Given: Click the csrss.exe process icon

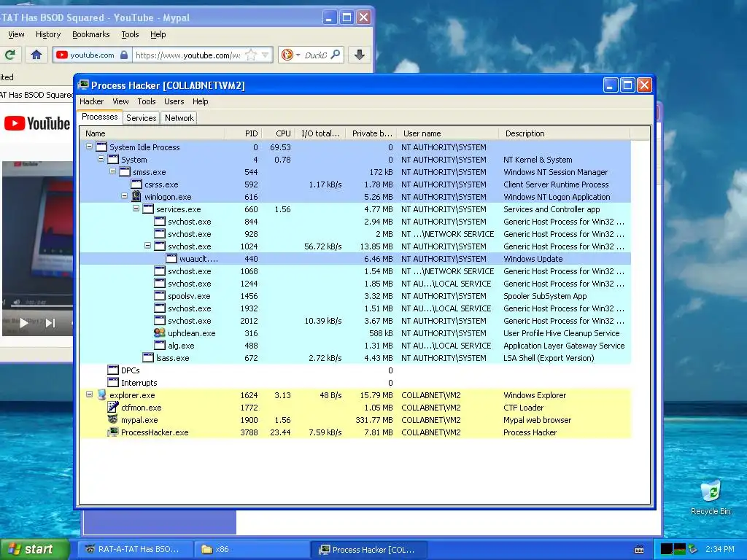Looking at the screenshot, I should [136, 184].
